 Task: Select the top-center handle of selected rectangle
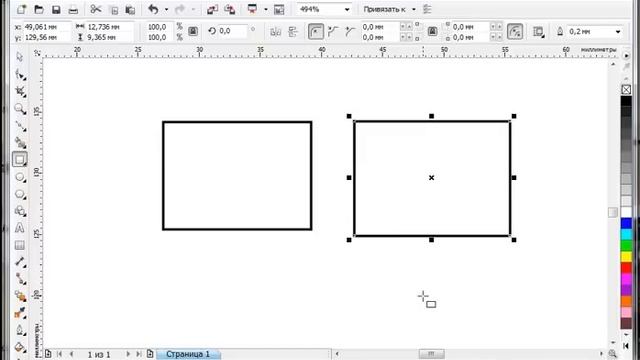[x=431, y=116]
